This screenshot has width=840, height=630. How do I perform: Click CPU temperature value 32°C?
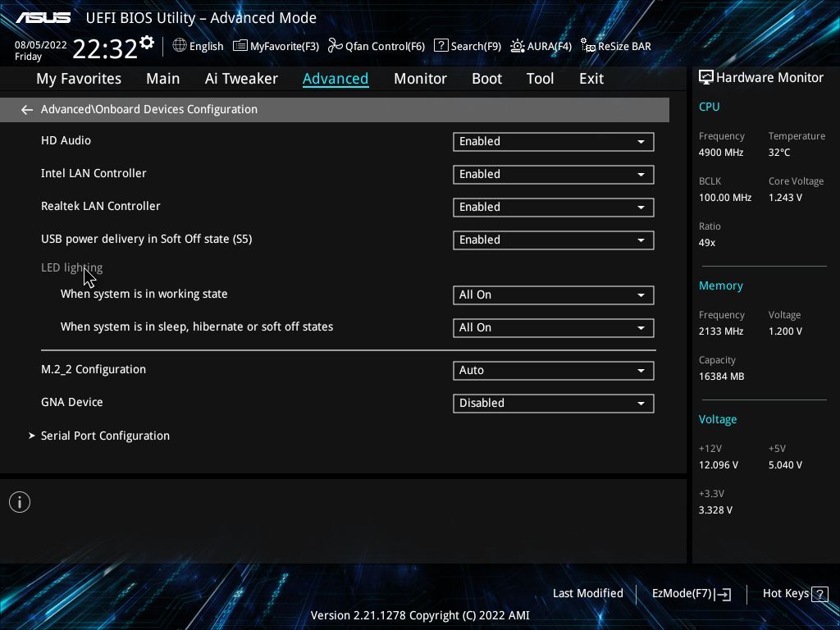point(779,153)
